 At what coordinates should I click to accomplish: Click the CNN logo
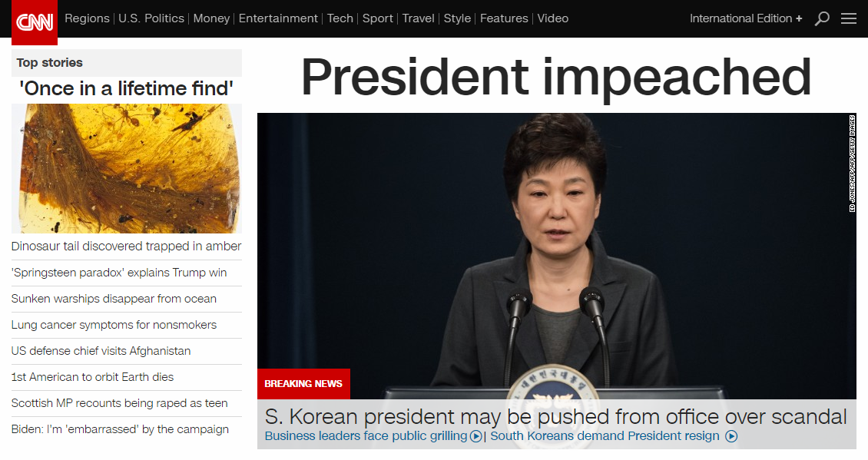(x=35, y=22)
